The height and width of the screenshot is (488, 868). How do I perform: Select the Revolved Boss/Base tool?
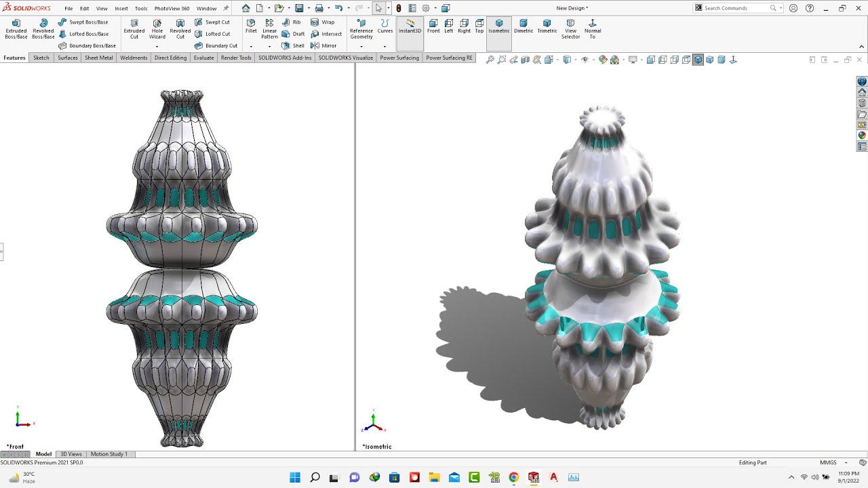(x=43, y=29)
